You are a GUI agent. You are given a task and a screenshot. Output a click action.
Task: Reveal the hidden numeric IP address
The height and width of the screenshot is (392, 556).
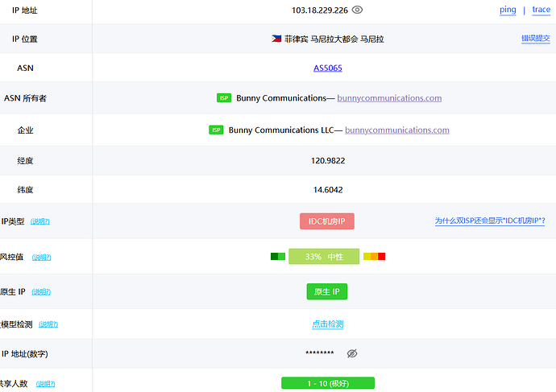pos(352,353)
